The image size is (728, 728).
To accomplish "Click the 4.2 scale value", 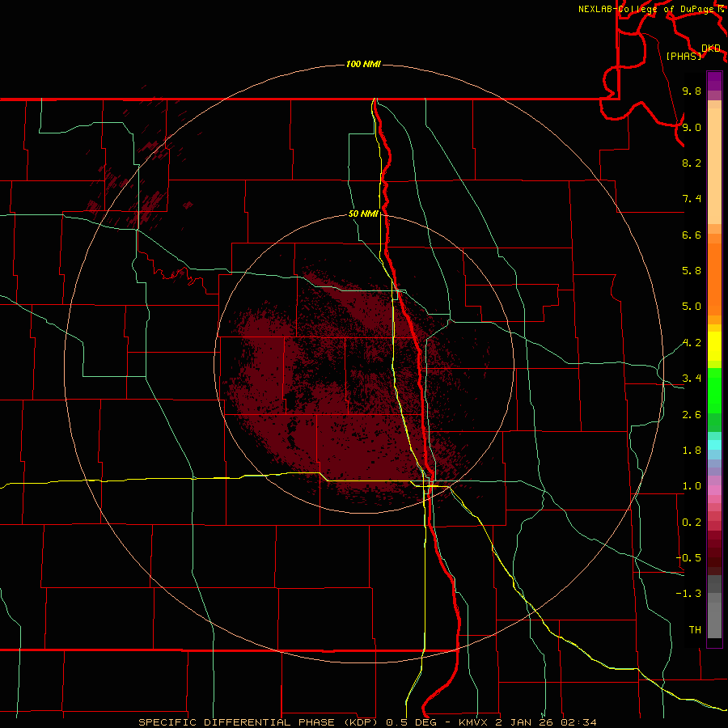I will pyautogui.click(x=692, y=343).
